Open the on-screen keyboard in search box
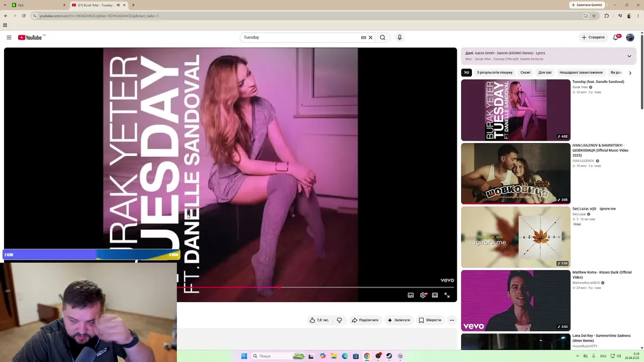The image size is (644, 362). [x=363, y=37]
